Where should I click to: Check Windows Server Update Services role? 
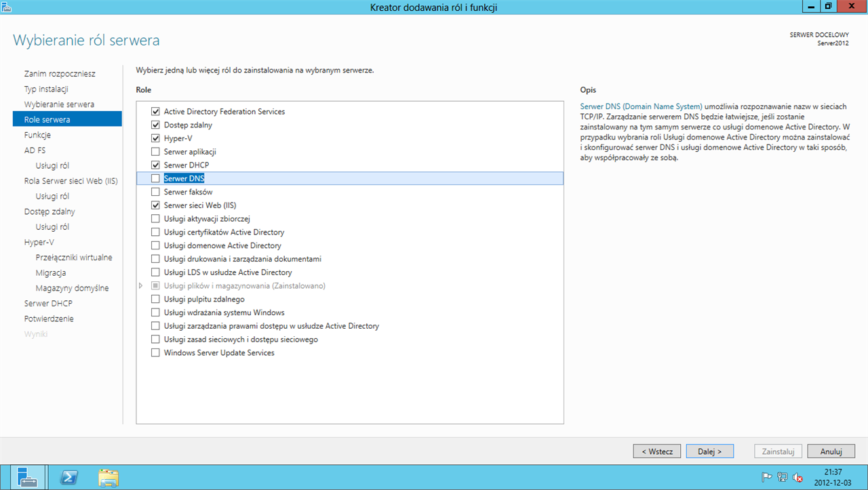click(x=155, y=353)
